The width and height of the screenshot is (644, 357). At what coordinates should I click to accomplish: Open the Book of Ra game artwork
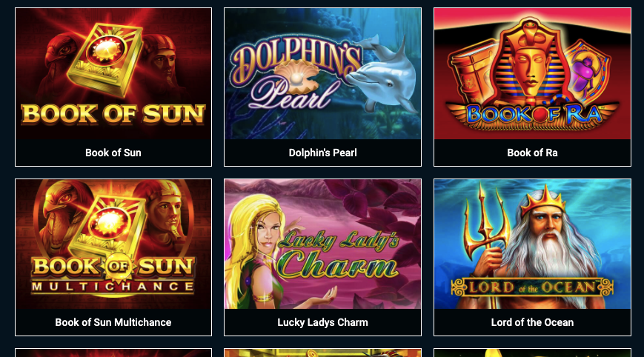pyautogui.click(x=532, y=74)
